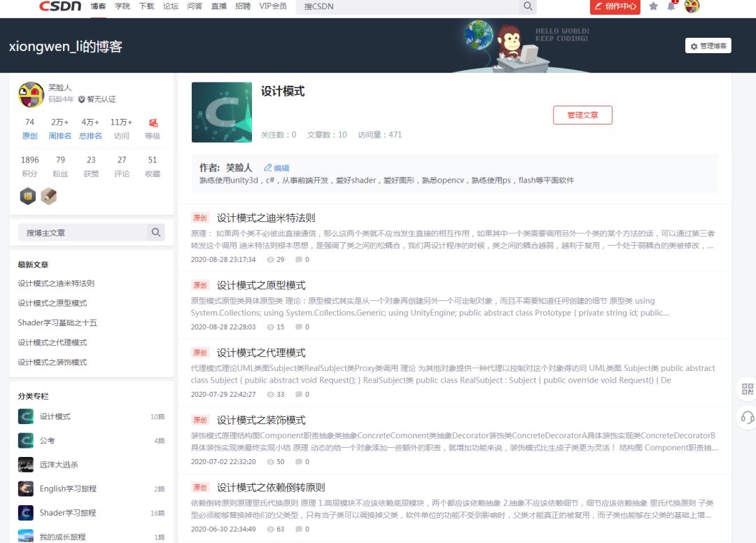Image resolution: width=756 pixels, height=543 pixels.
Task: Open sidebar latest article 设计模式之代理模式
Action: 52,343
